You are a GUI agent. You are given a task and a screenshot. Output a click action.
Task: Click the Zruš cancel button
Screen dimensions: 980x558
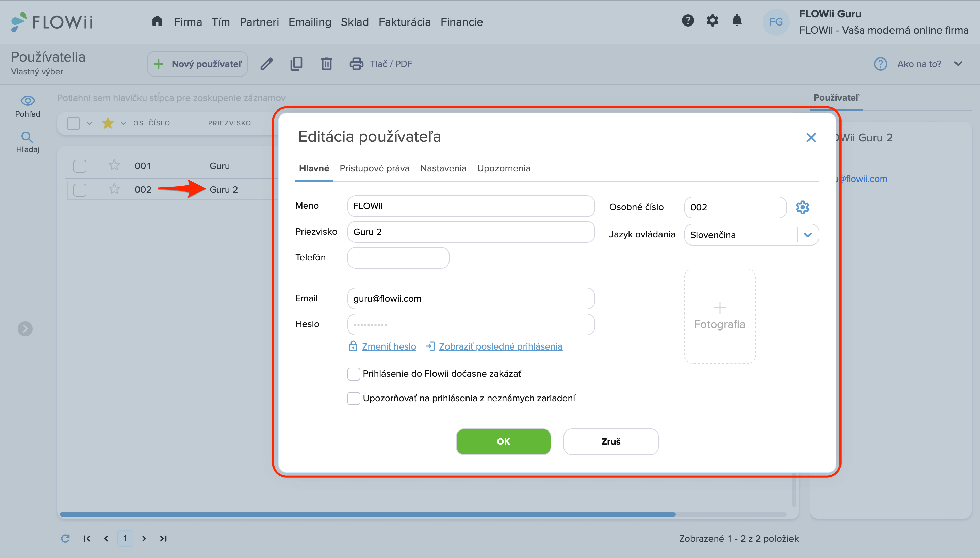pyautogui.click(x=610, y=441)
